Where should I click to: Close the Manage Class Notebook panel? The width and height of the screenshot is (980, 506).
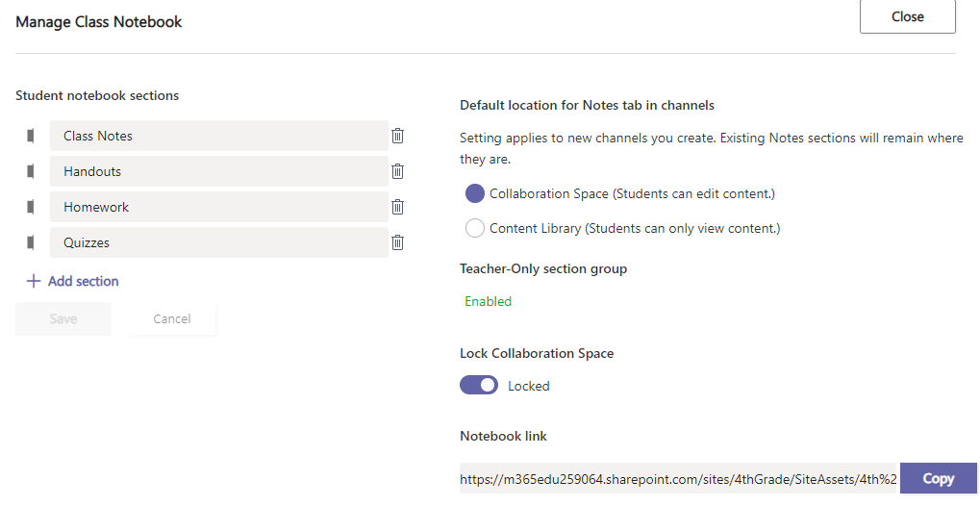point(907,16)
